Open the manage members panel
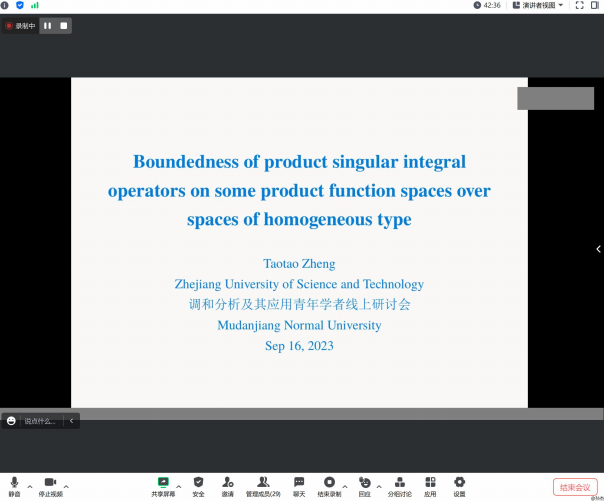612x503 pixels. (263, 483)
